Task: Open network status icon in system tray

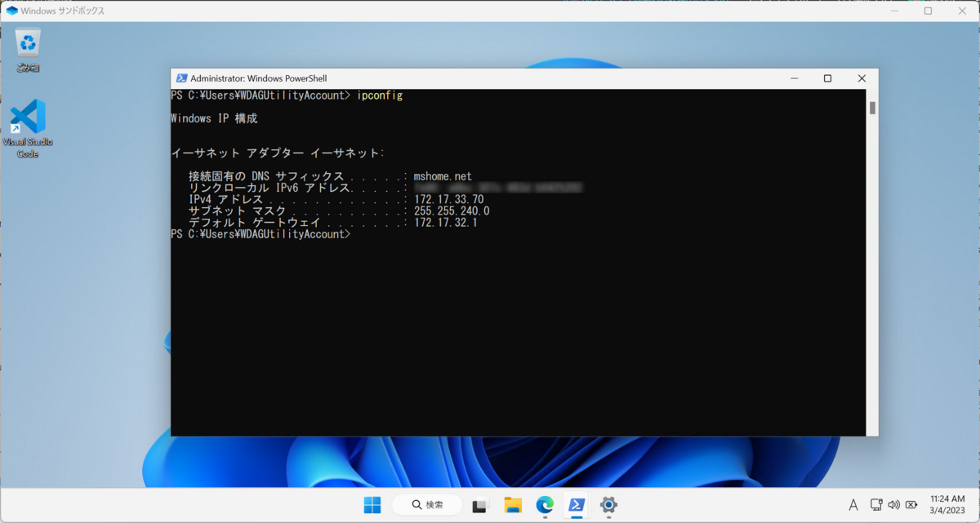Action: [876, 505]
